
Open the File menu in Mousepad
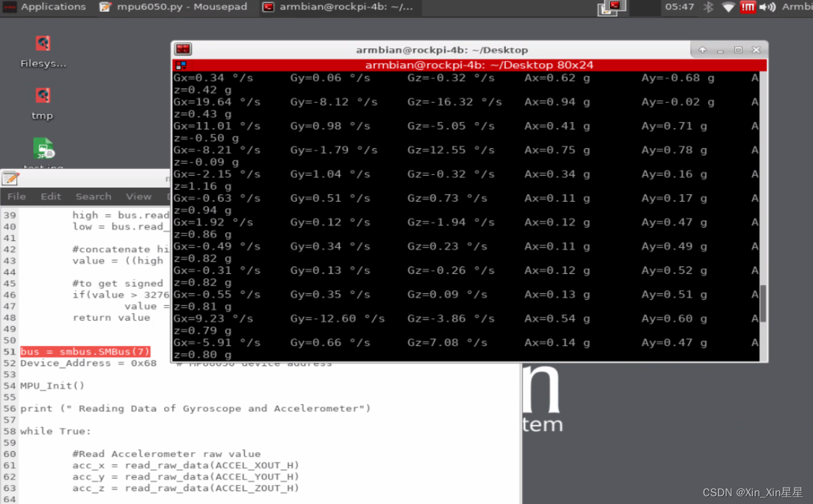coord(16,196)
